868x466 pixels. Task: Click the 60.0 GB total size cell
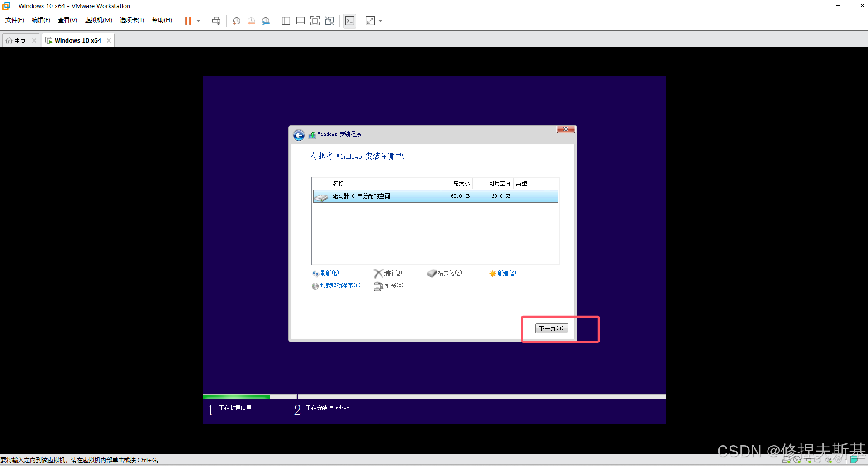(460, 196)
